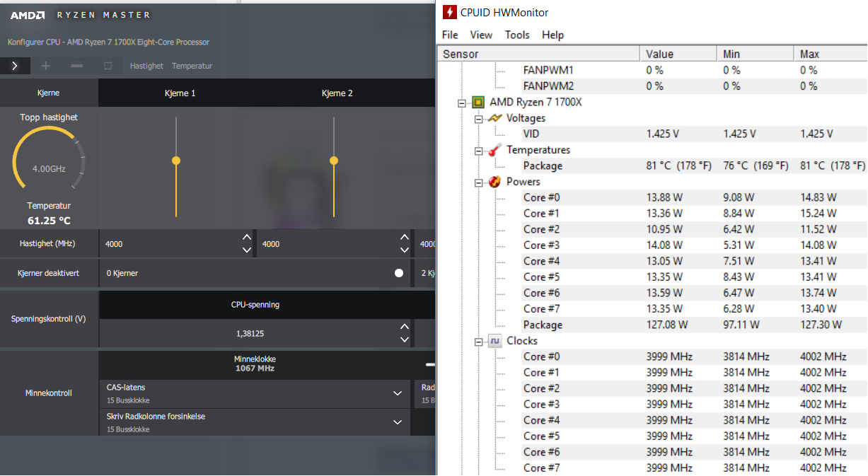Click the Minneklokke 1067 MHz header
Viewport: 868px width, 476px height.
pyautogui.click(x=255, y=364)
